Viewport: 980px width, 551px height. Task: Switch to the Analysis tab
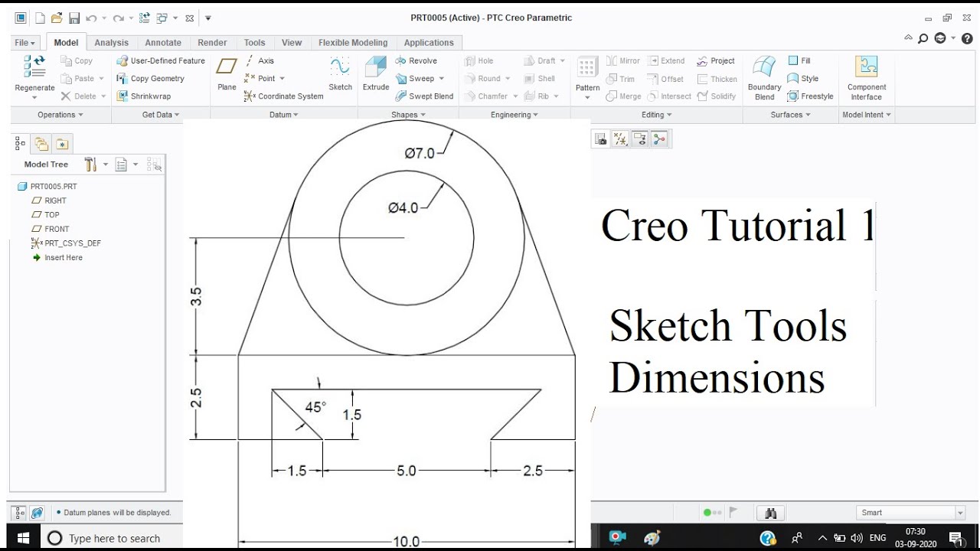pos(111,43)
